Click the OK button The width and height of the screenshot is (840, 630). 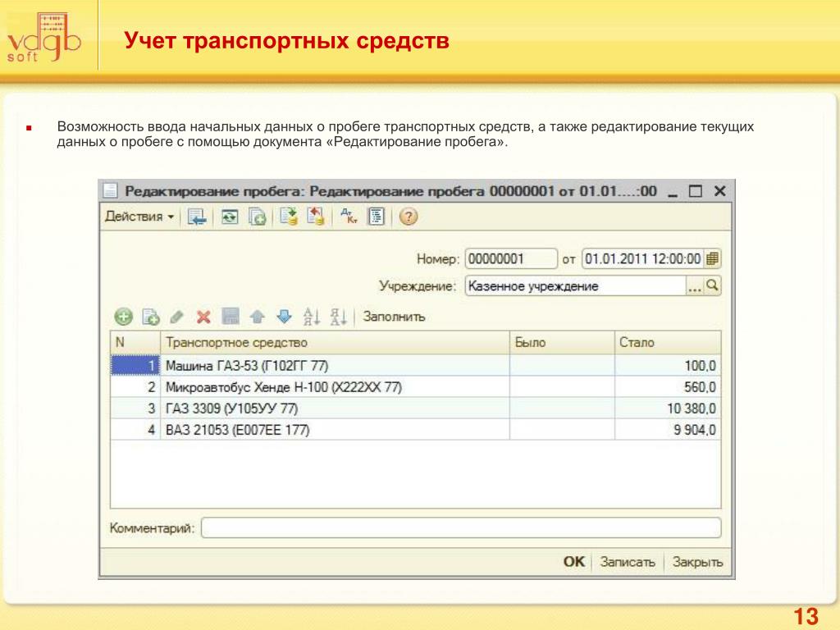point(573,561)
